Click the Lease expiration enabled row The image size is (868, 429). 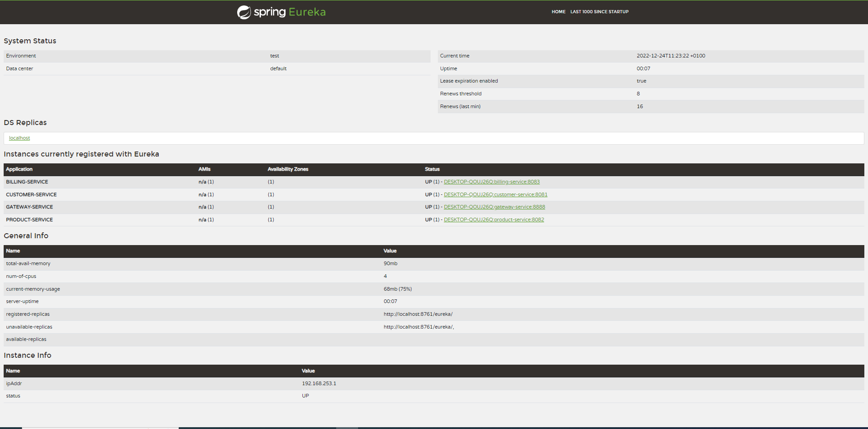(x=547, y=81)
